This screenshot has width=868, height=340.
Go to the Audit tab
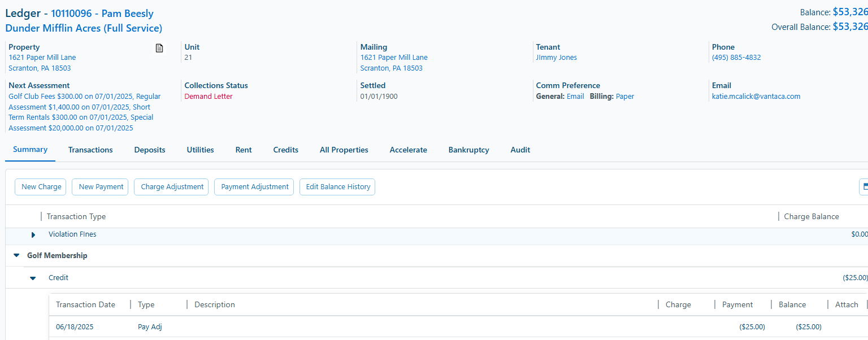tap(520, 150)
